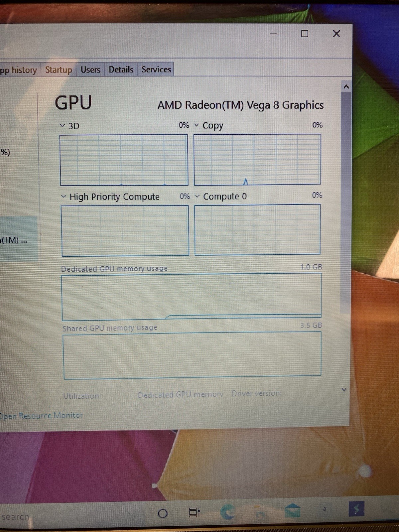The height and width of the screenshot is (532, 399).
Task: Switch to the App history tab
Action: click(x=20, y=70)
